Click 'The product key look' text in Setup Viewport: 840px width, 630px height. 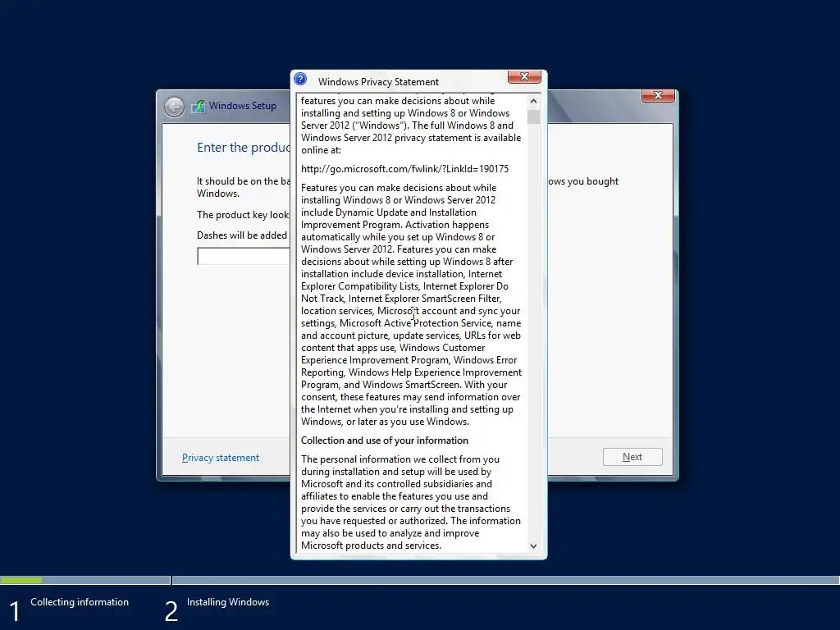[x=243, y=215]
